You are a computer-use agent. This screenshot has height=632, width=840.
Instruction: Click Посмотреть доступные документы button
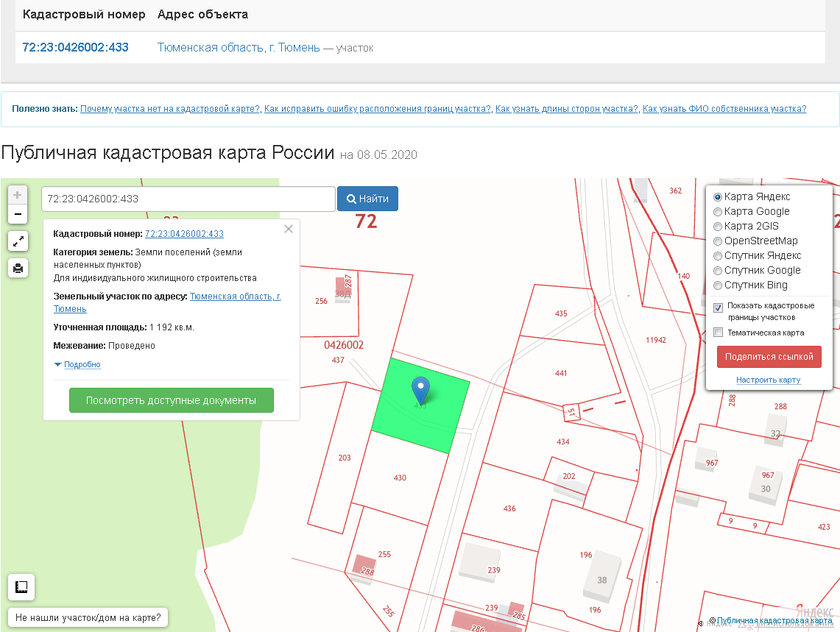172,400
